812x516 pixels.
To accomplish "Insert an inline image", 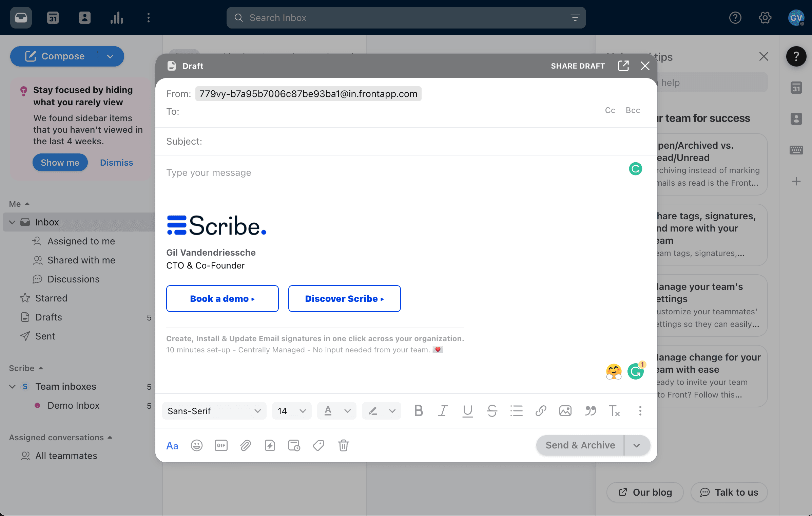I will click(565, 411).
